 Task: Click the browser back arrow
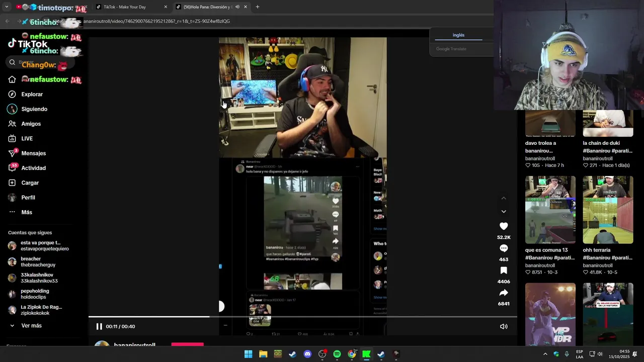(7, 21)
